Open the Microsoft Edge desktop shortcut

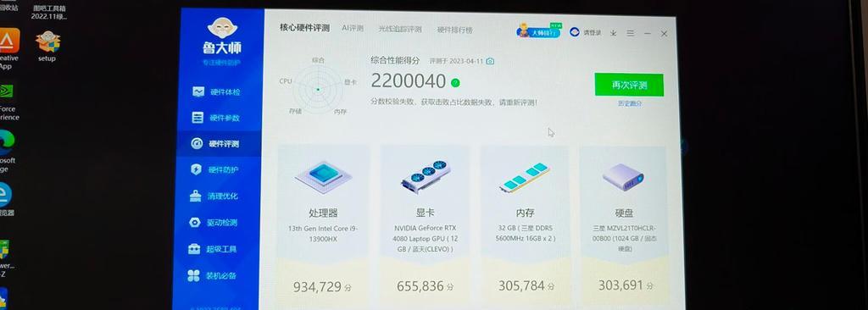click(7, 152)
